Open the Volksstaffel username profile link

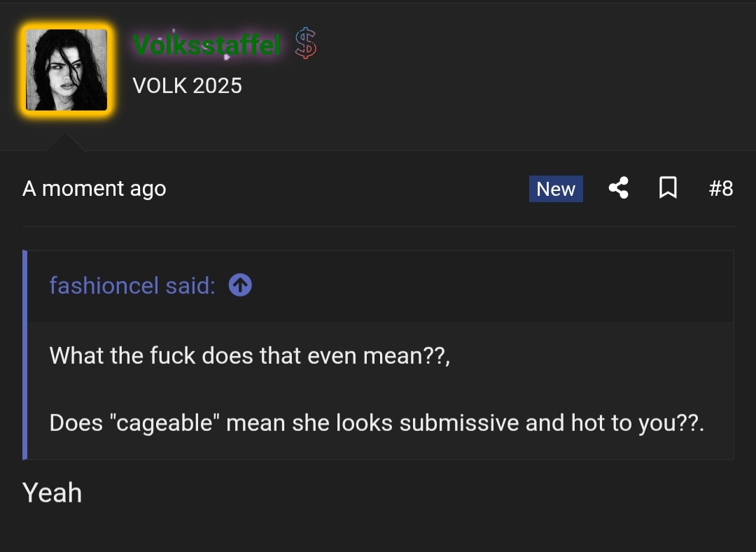(206, 45)
